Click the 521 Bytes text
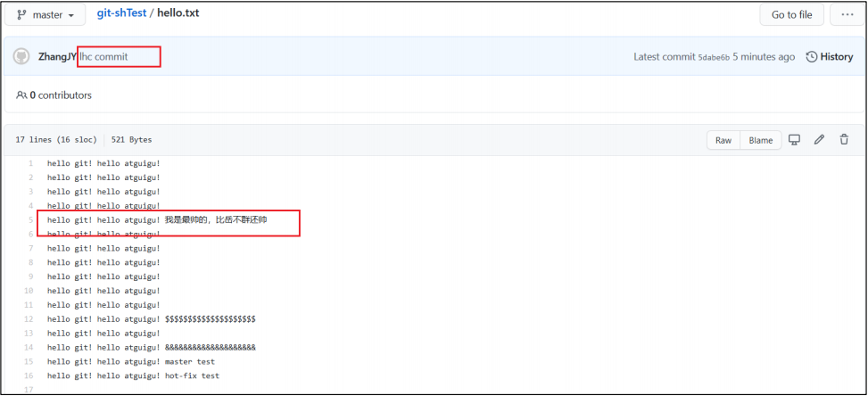868x396 pixels. [x=132, y=140]
